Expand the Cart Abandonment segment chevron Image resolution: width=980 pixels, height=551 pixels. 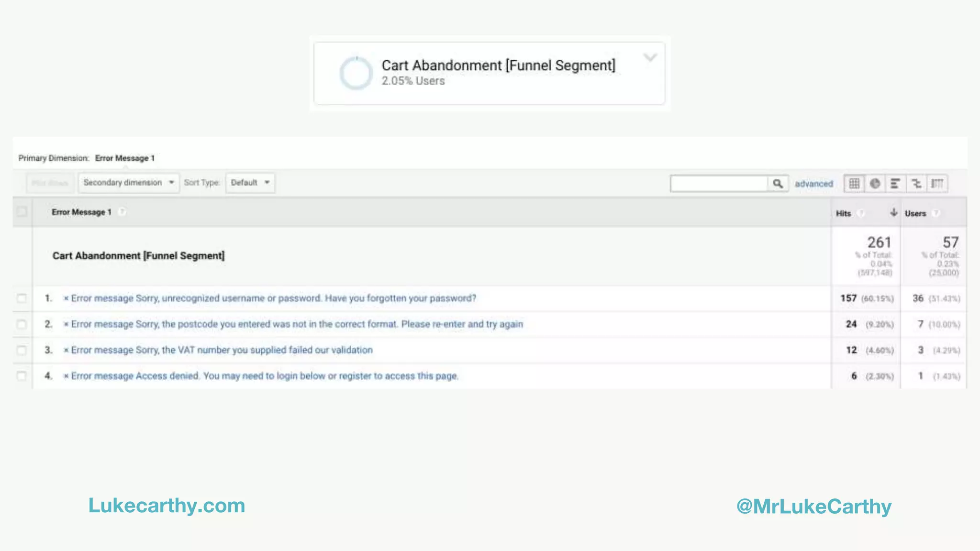tap(650, 58)
